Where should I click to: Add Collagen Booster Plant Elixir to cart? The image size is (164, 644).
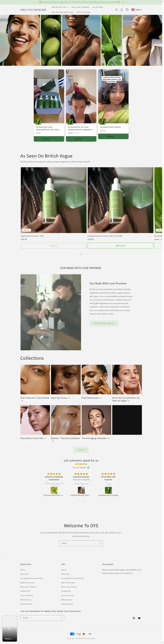pyautogui.click(x=120, y=246)
